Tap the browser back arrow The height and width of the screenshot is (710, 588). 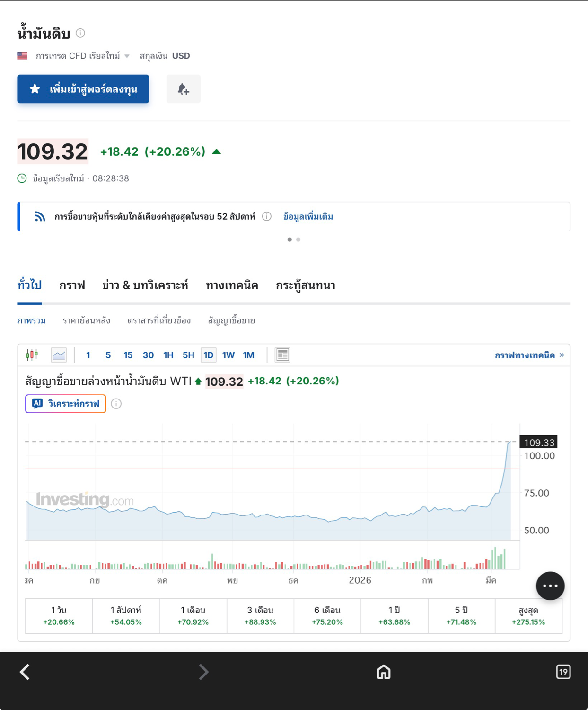pyautogui.click(x=25, y=672)
